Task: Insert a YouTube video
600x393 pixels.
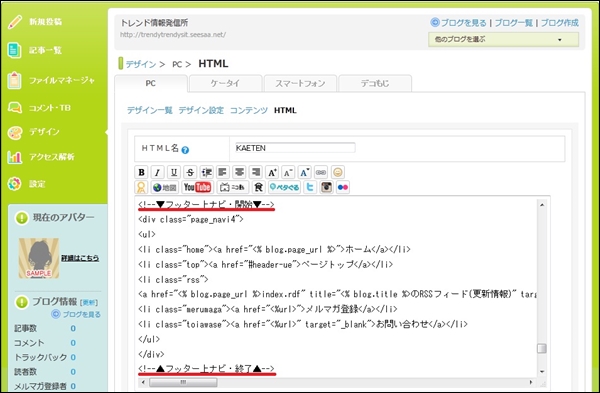Action: pos(197,188)
